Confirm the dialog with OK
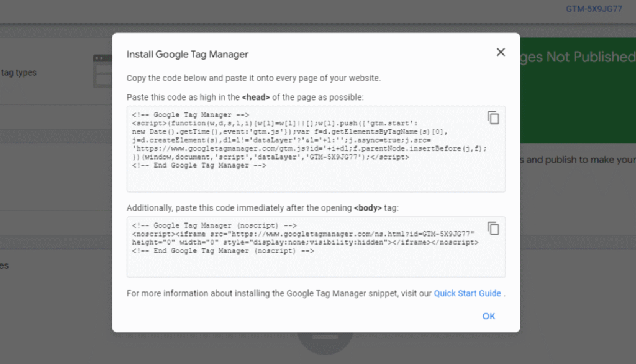The height and width of the screenshot is (364, 636). (x=488, y=316)
